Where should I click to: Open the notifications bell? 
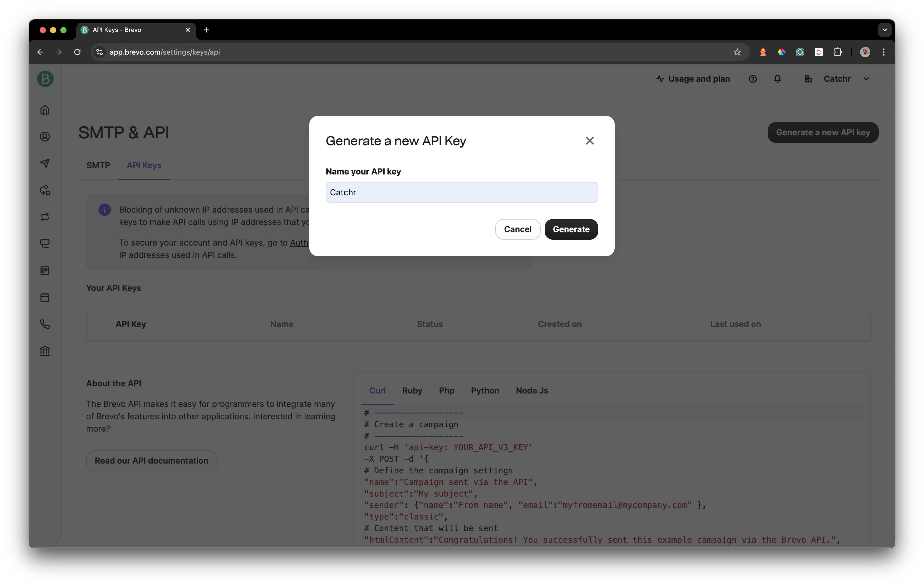[x=777, y=79]
